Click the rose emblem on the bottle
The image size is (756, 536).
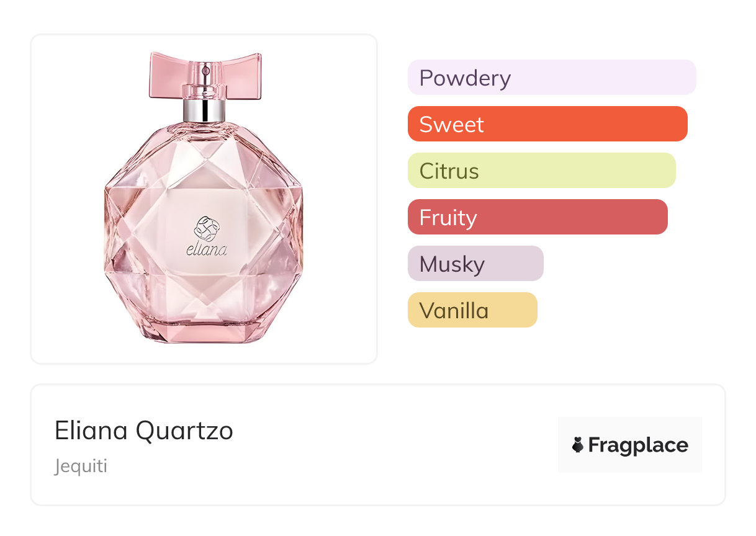tap(207, 228)
